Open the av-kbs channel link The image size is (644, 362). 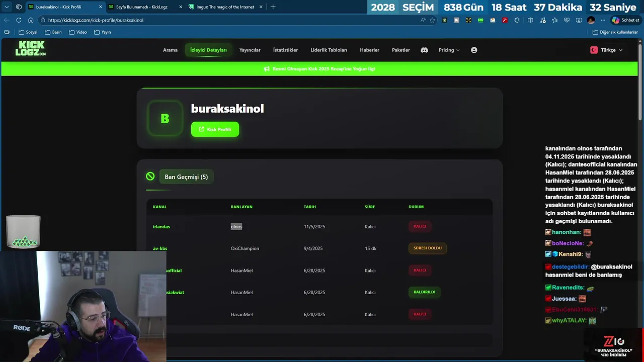(x=160, y=248)
